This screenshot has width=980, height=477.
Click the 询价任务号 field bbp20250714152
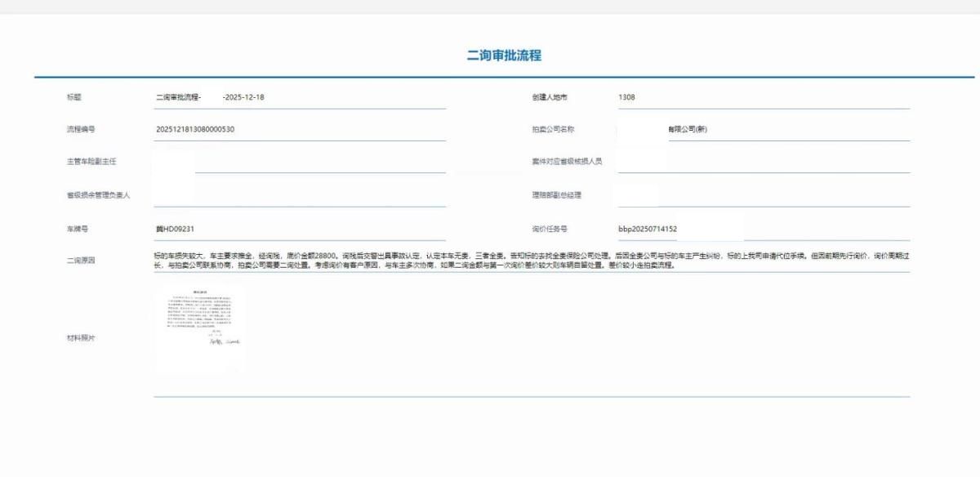pyautogui.click(x=763, y=230)
